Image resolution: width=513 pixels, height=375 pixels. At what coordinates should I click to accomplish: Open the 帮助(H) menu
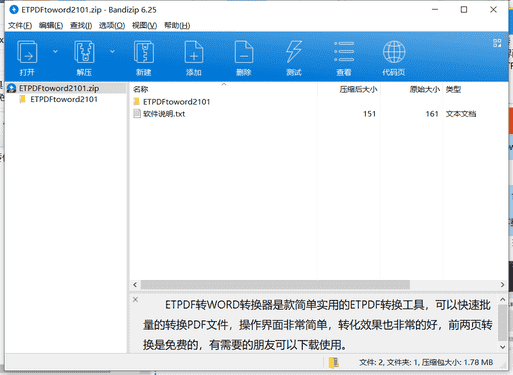point(177,25)
